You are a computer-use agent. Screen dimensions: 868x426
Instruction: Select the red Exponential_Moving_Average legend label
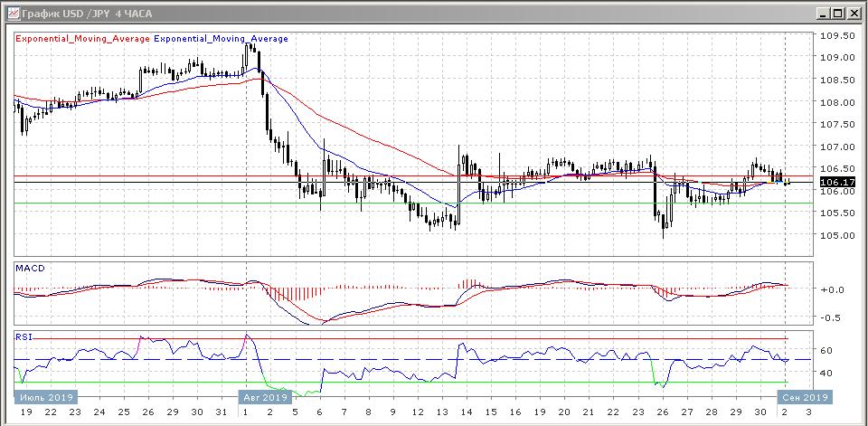coord(83,39)
